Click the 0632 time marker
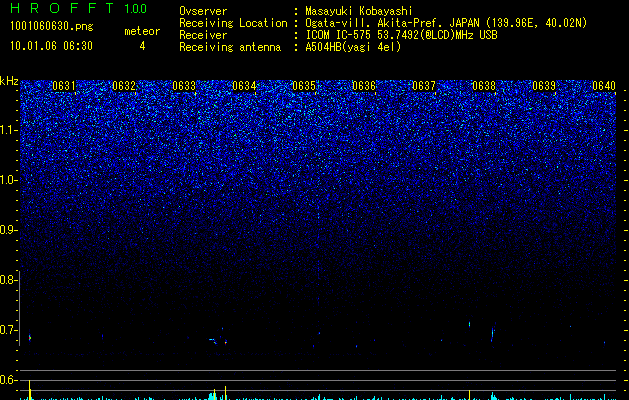 (124, 86)
